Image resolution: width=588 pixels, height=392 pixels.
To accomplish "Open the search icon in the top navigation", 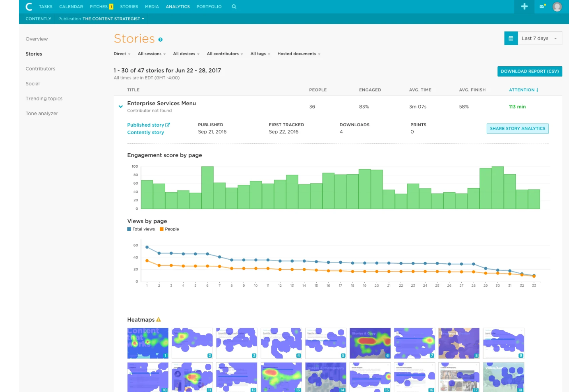I will pyautogui.click(x=234, y=6).
